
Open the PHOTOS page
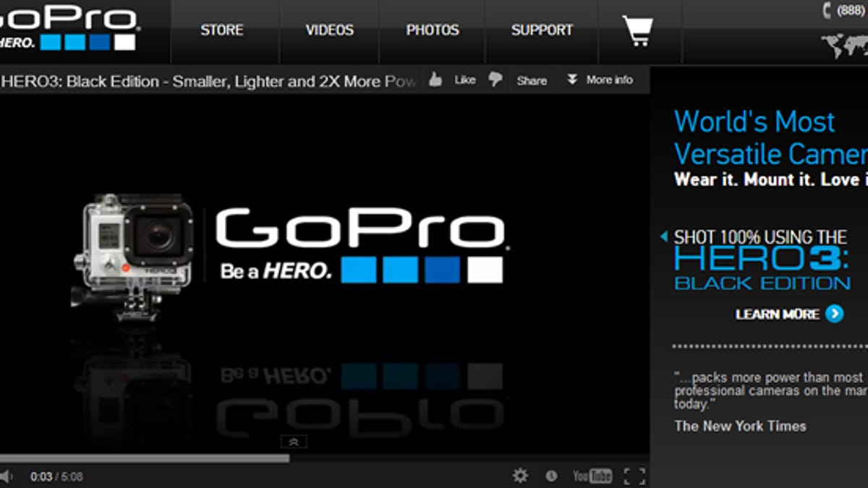pos(433,30)
